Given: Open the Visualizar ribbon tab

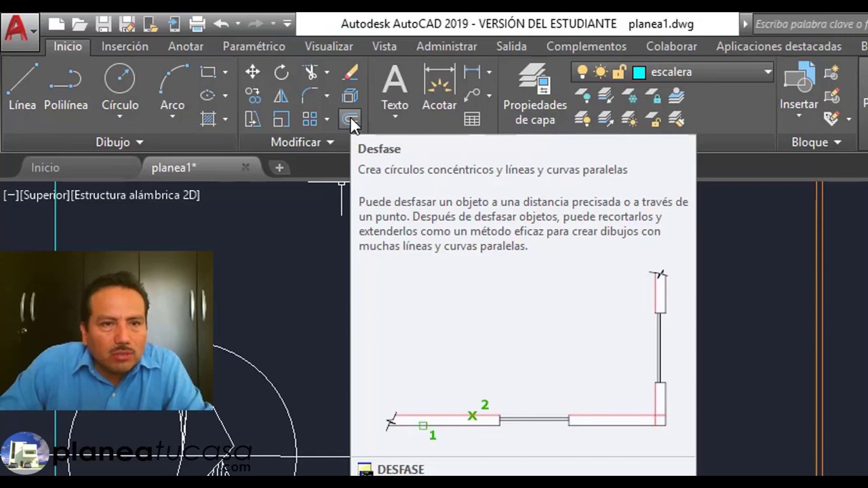Looking at the screenshot, I should tap(328, 46).
